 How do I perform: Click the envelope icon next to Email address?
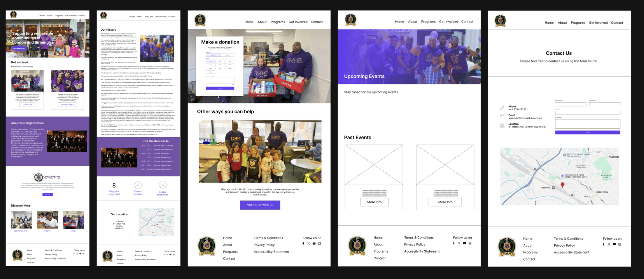coord(502,116)
